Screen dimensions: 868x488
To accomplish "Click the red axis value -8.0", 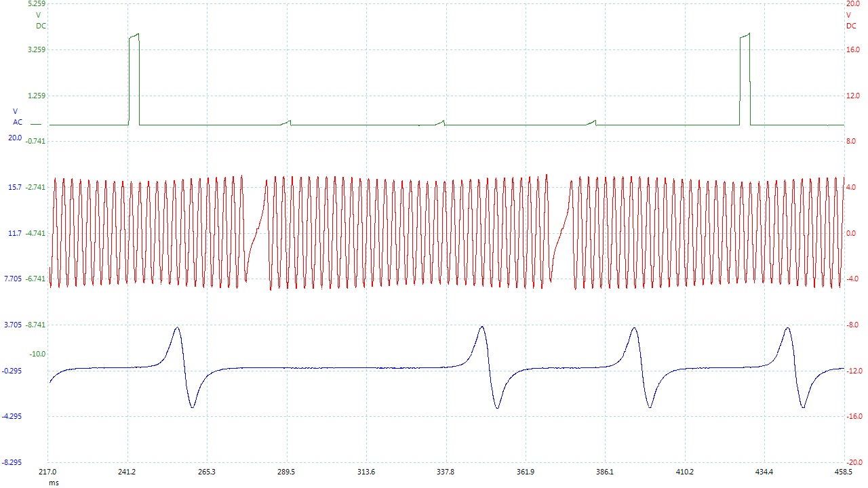I will (x=852, y=325).
